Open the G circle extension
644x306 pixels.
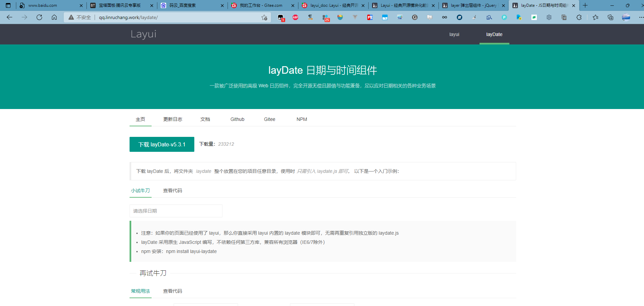click(x=415, y=17)
